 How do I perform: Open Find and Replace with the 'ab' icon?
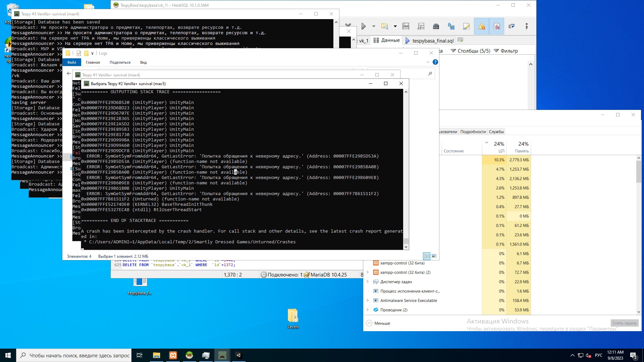[451, 26]
